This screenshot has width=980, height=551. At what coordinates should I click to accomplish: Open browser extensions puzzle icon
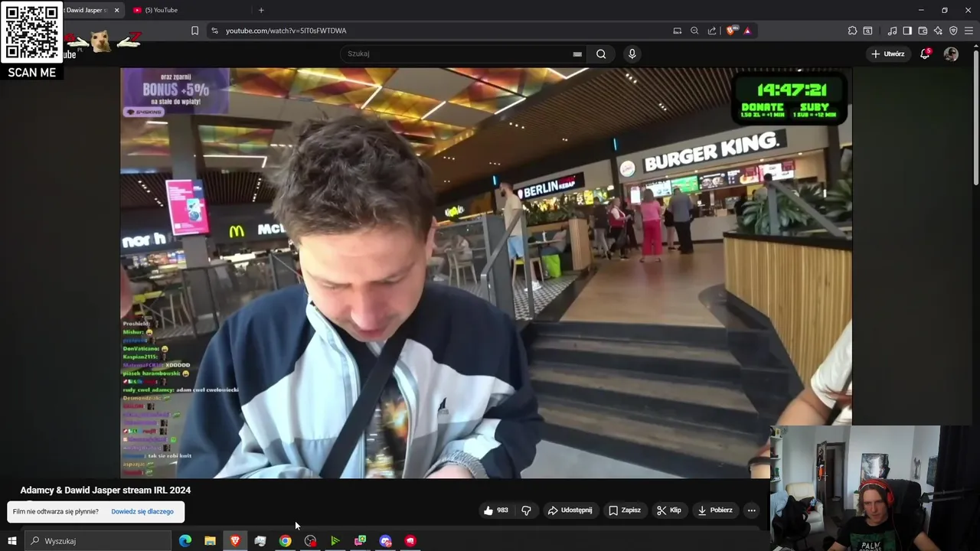pos(852,31)
